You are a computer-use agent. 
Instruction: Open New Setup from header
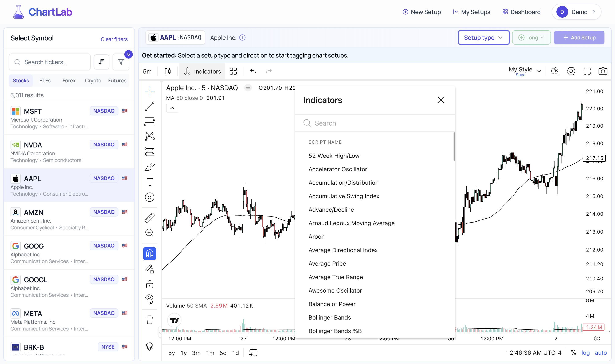422,12
